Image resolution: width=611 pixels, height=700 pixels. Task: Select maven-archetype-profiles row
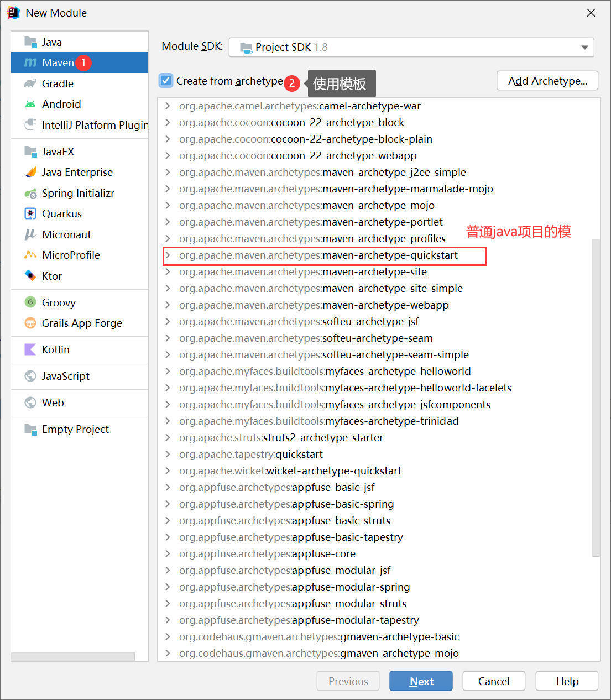[x=379, y=238]
